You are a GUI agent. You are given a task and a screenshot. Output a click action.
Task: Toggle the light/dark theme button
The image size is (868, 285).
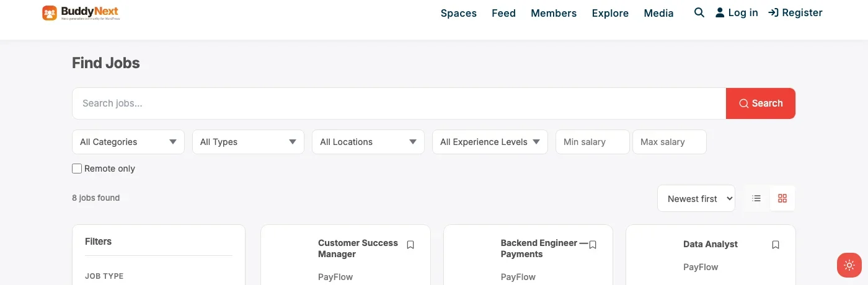[x=849, y=265]
